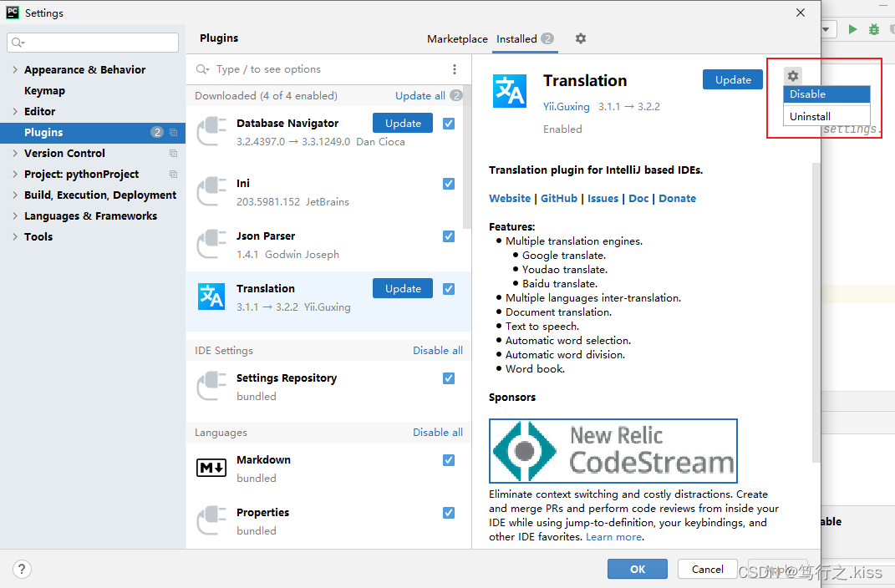
Task: Click the Database Navigator plug icon
Action: click(x=211, y=131)
